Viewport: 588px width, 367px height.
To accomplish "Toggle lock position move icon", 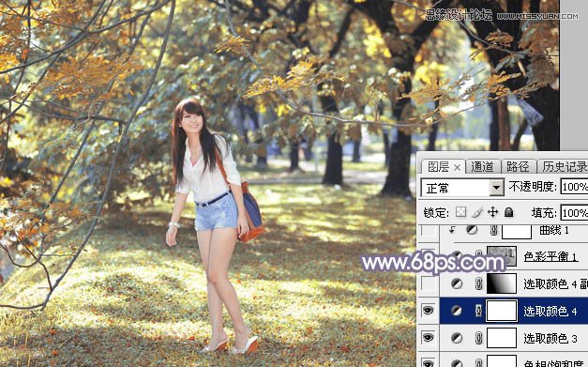I will tap(492, 212).
